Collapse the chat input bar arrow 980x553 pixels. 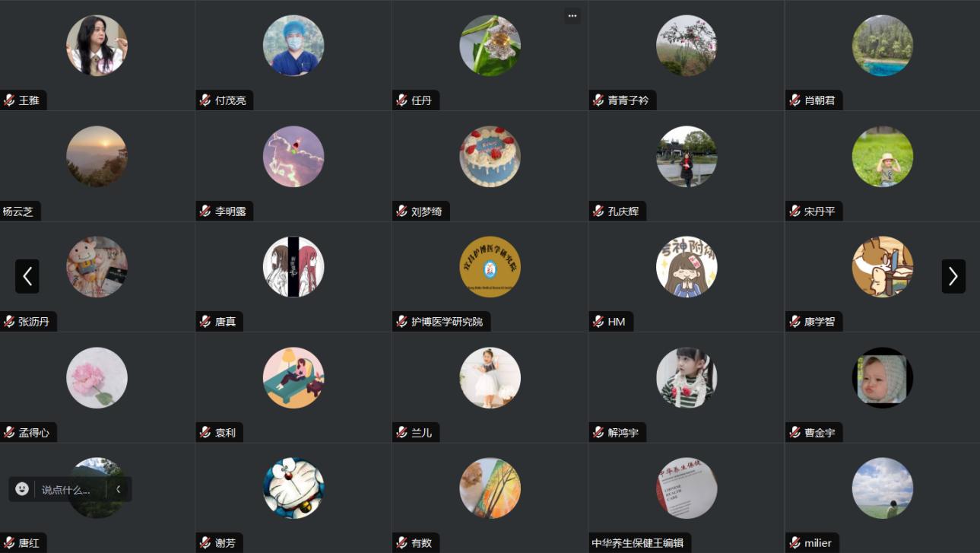(119, 489)
